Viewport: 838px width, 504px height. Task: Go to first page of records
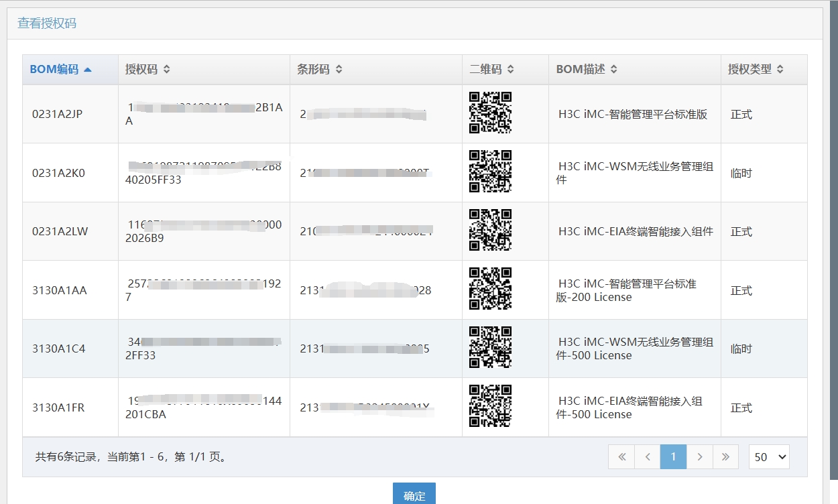point(621,456)
